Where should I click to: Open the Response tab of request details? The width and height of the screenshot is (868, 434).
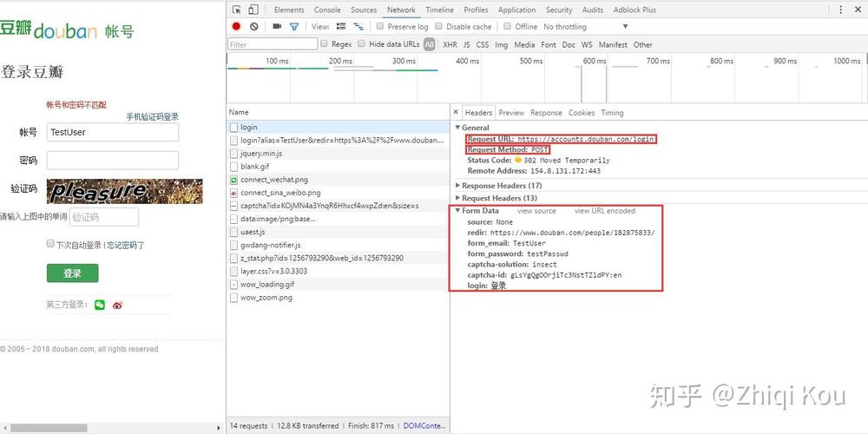click(x=546, y=113)
